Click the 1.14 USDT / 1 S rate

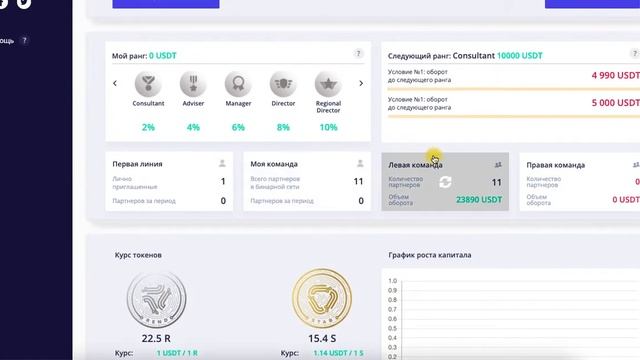(338, 353)
